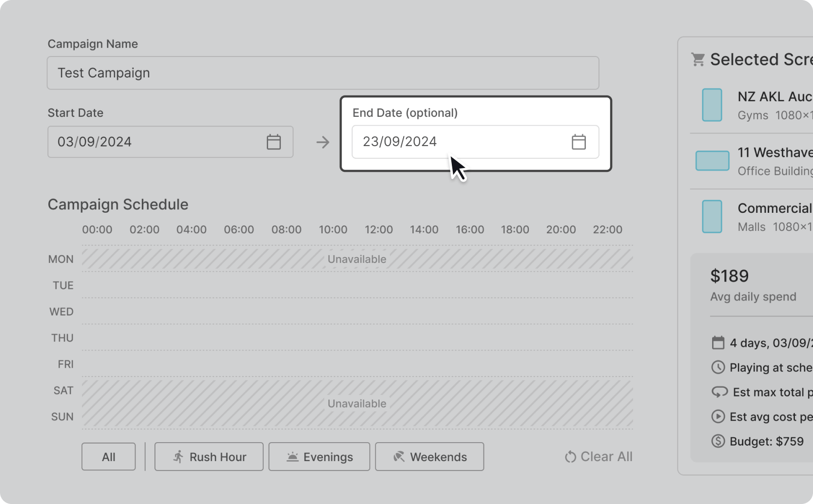813x504 pixels.
Task: Click the Campaign Name text field
Action: [323, 73]
